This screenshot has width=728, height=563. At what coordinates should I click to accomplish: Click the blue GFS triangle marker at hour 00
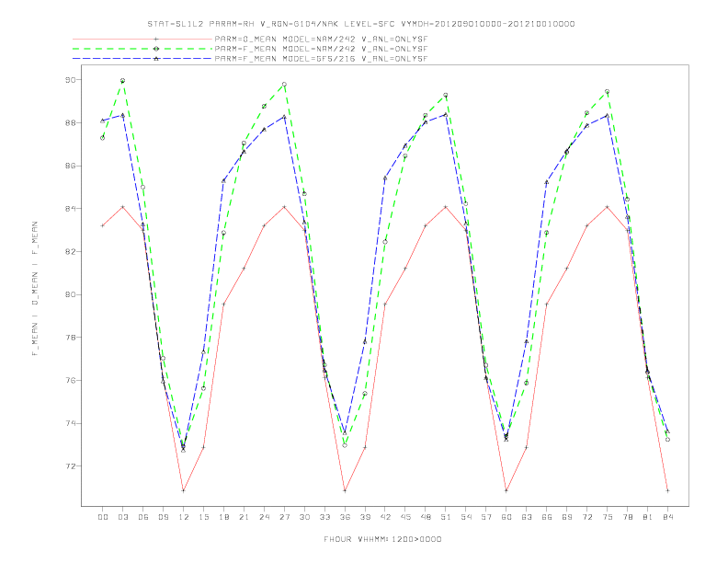point(103,121)
